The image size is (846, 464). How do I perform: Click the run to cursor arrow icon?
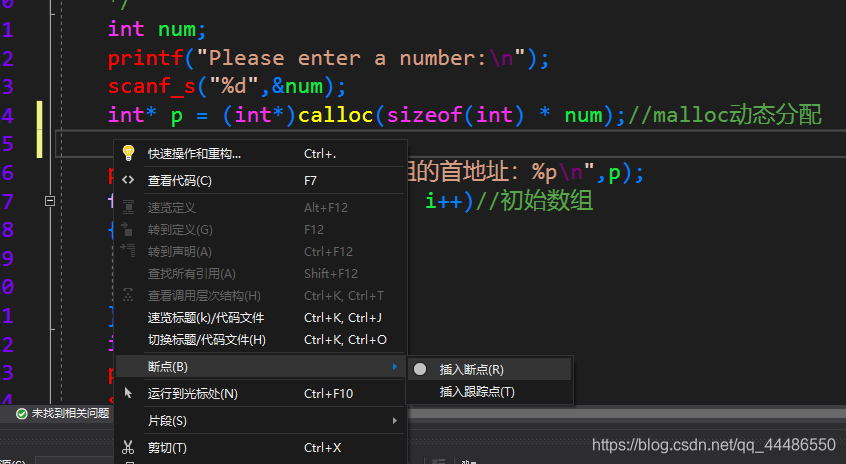(128, 393)
